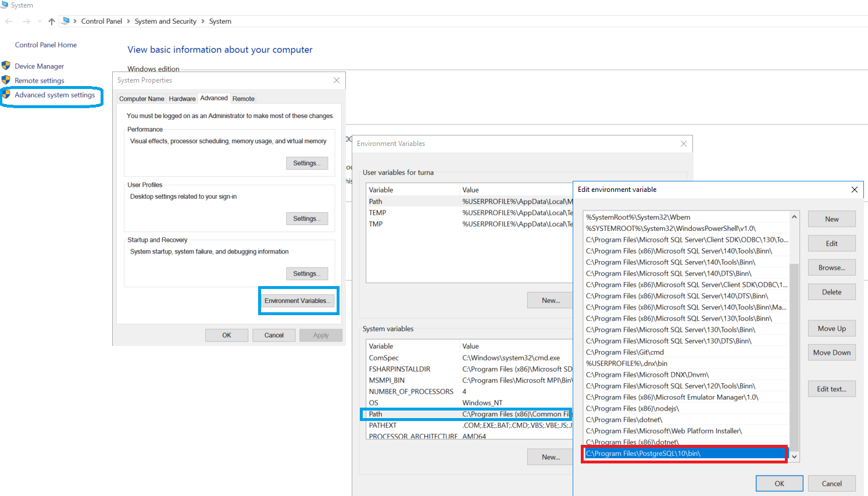
Task: Close the Edit environment variable dialog
Action: pyautogui.click(x=855, y=190)
